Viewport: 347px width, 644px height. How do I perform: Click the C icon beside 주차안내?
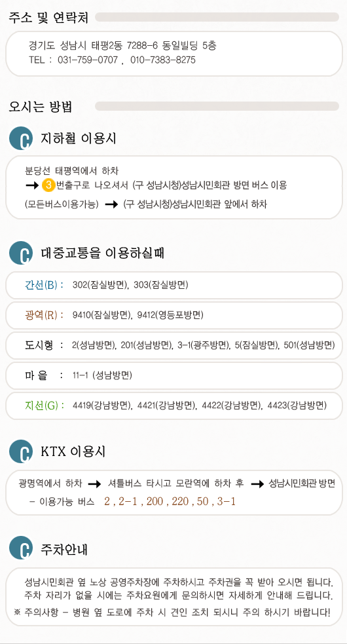coord(21,548)
